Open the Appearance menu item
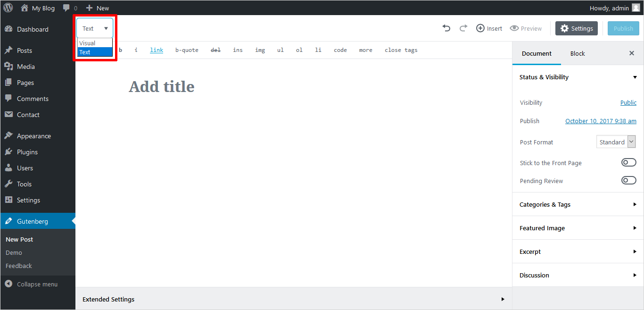644x310 pixels. click(33, 136)
